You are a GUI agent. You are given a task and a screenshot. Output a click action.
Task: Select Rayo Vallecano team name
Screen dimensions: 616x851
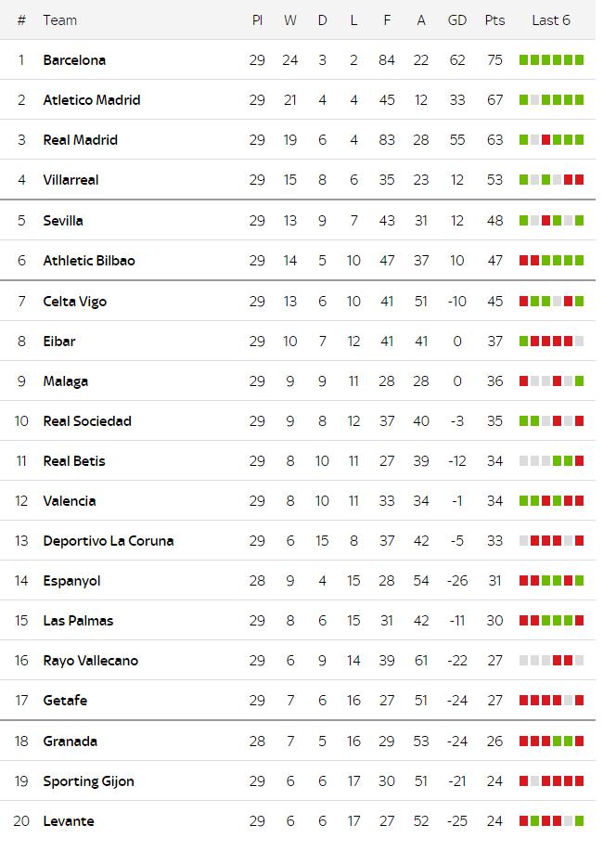91,661
